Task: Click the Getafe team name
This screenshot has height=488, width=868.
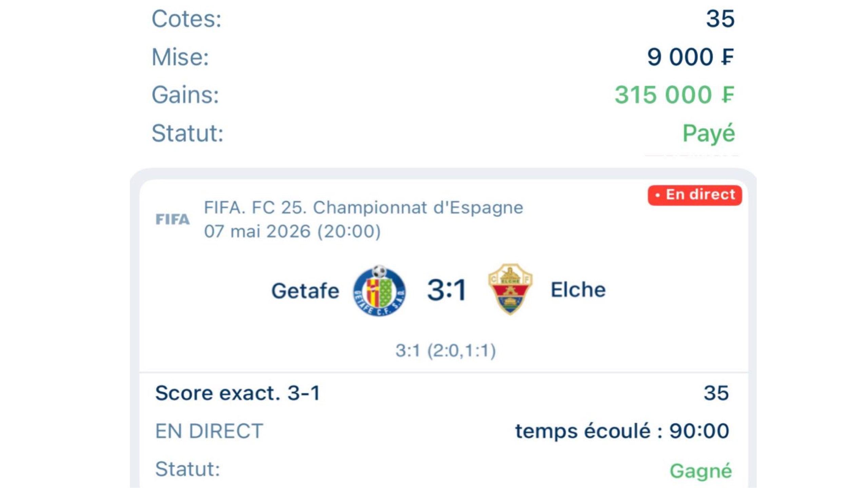Action: (305, 291)
